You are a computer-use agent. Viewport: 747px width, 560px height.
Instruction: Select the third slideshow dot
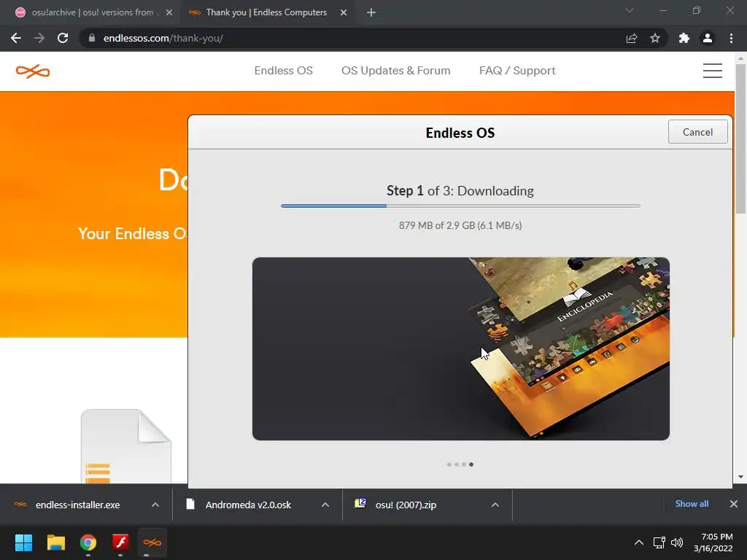(x=464, y=464)
